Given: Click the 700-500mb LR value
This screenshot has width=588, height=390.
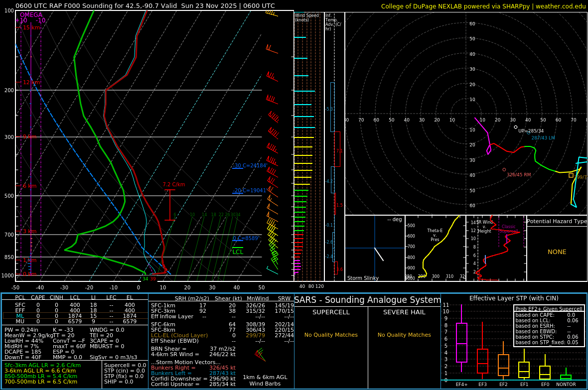Looking at the screenshot, I should 41,382.
